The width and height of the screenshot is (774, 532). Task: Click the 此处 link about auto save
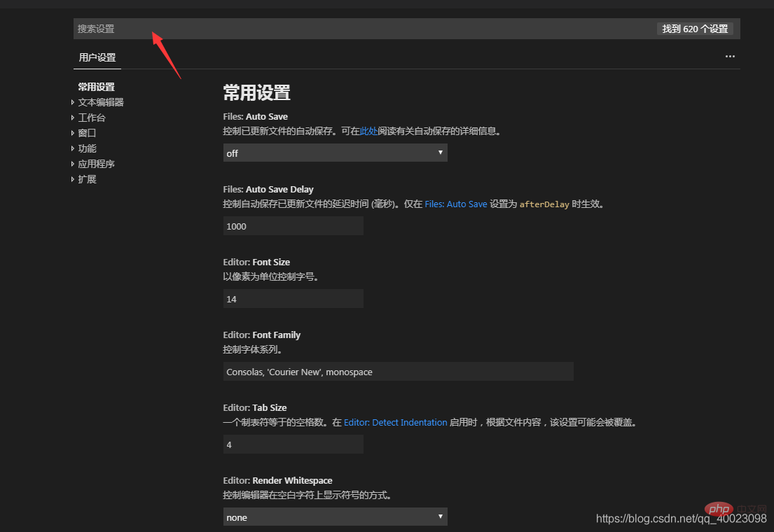[x=369, y=130]
